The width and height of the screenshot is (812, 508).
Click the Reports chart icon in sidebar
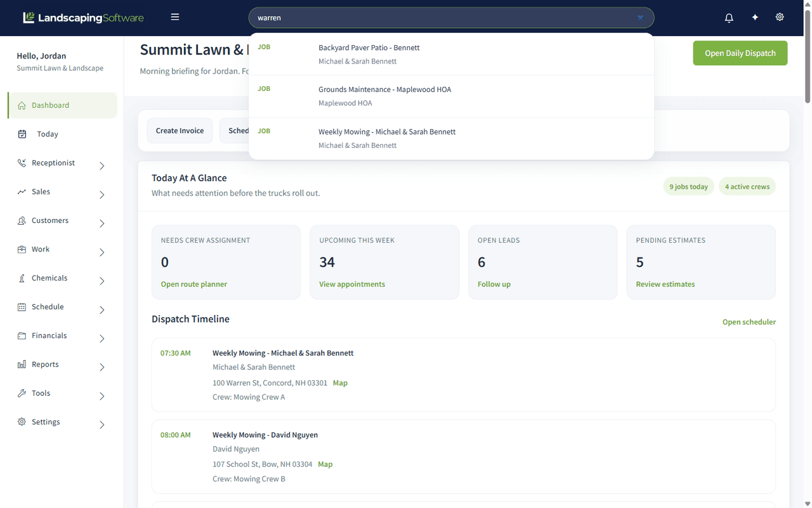pyautogui.click(x=22, y=364)
